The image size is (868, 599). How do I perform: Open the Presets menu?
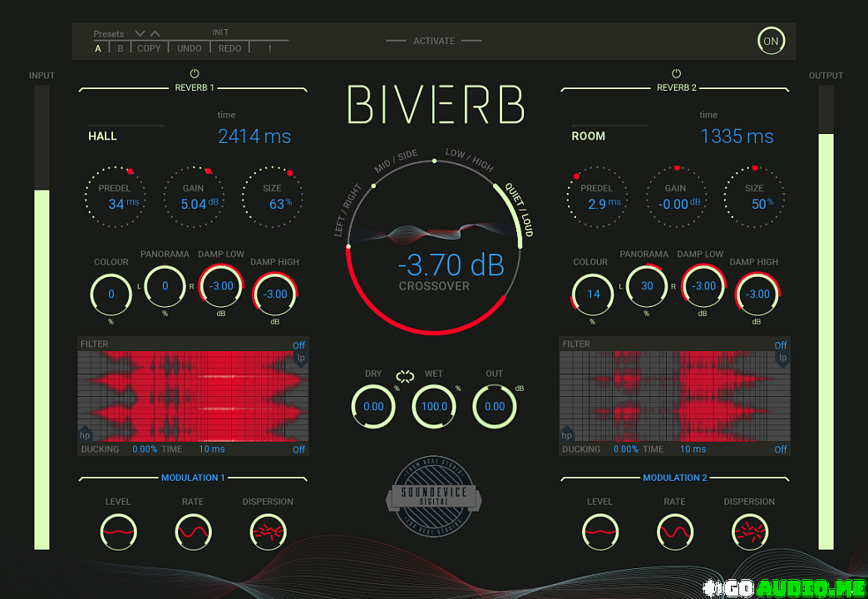108,34
